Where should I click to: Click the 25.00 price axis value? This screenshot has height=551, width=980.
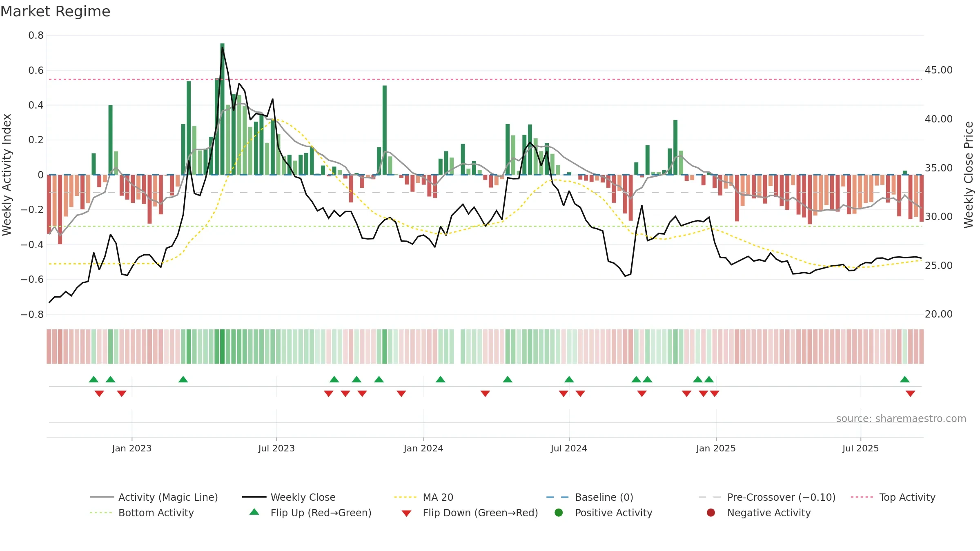tap(938, 266)
